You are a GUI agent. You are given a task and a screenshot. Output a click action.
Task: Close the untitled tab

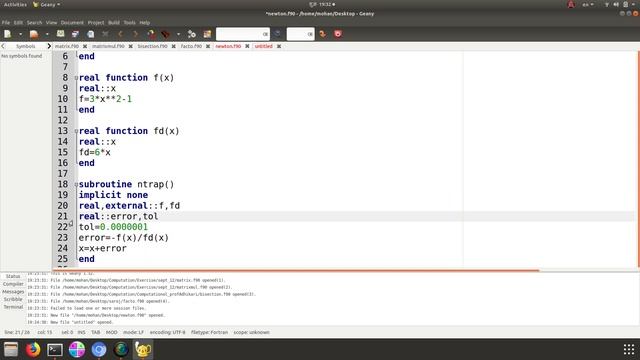tap(279, 47)
